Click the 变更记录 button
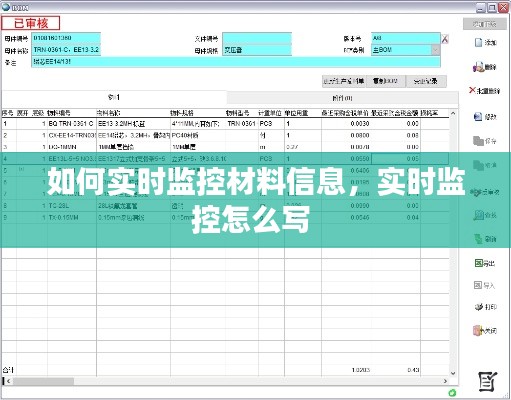 [x=426, y=81]
